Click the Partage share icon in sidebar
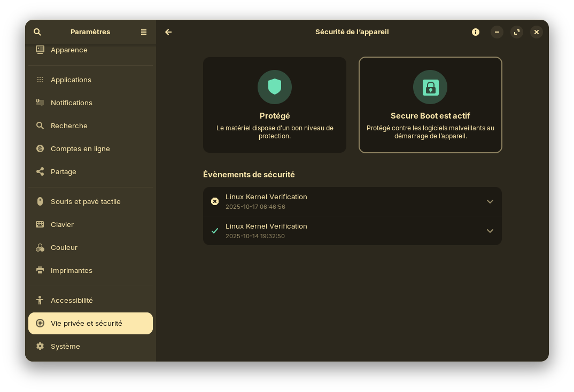Screen dimensions: 574x392 40,171
